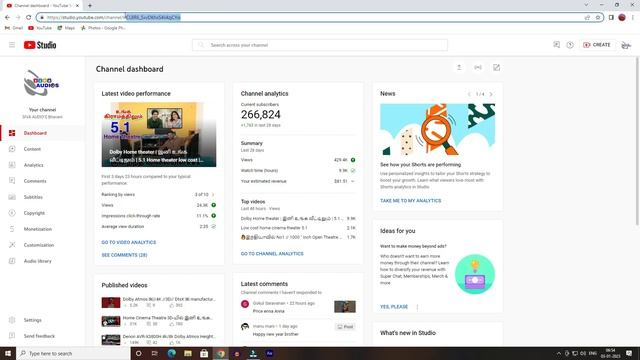Open Microsoft Edge from the taskbar
The height and width of the screenshot is (360, 640).
[x=171, y=353]
